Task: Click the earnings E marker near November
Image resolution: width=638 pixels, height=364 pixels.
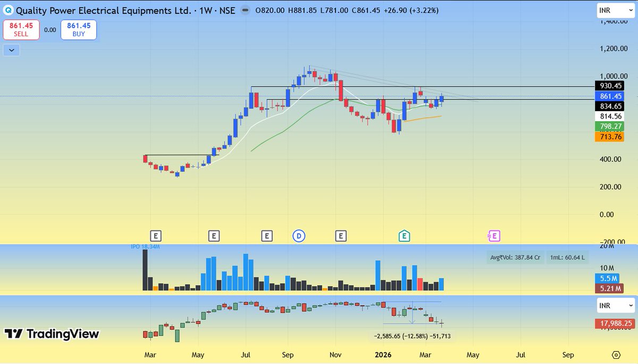Action: click(341, 236)
